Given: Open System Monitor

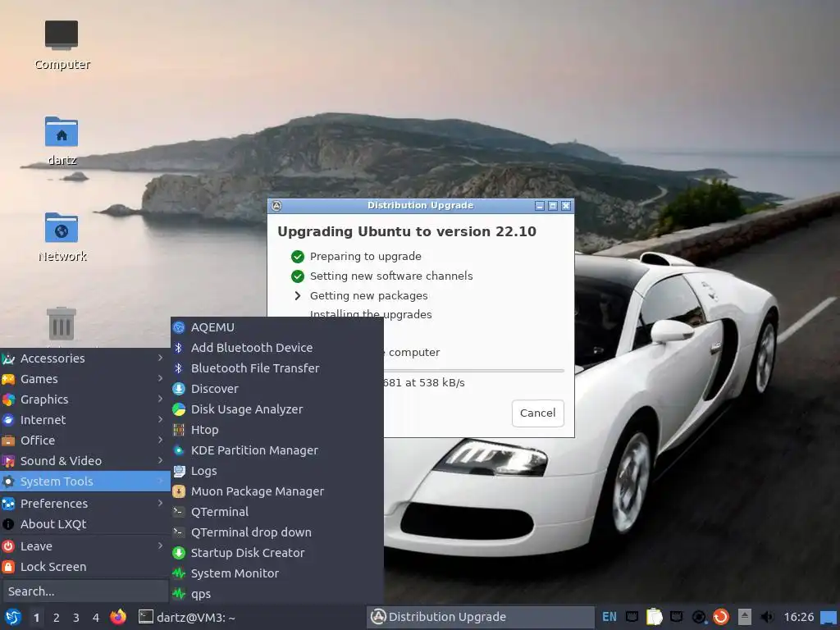Looking at the screenshot, I should click(x=277, y=573).
